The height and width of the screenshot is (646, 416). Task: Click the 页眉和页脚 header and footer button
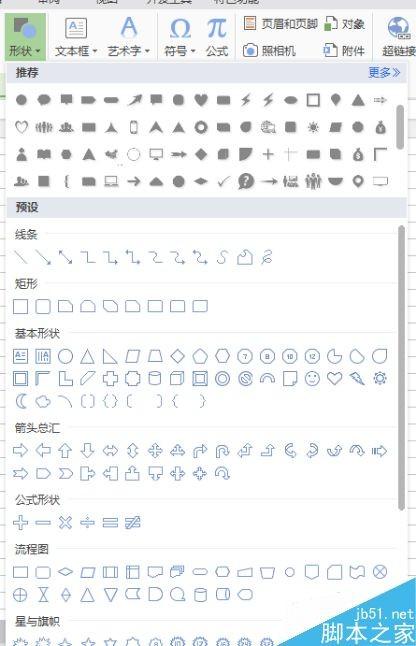[280, 24]
